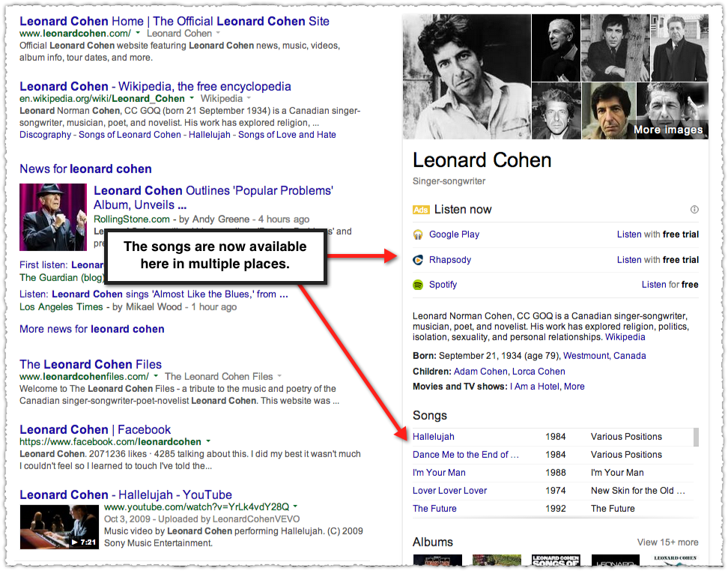Open Rolling Stone 'Popular Problems' news headline
Image resolution: width=728 pixels, height=571 pixels.
(x=213, y=198)
